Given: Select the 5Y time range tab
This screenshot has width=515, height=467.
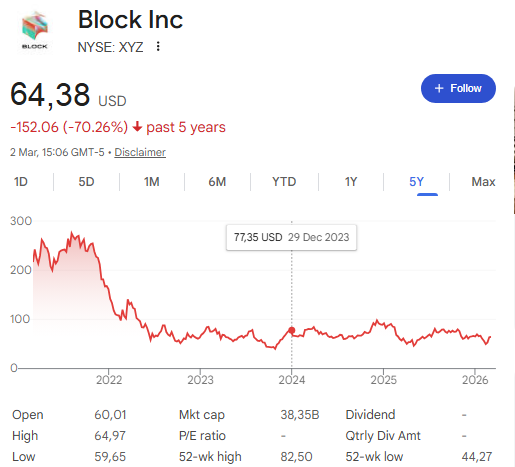Looking at the screenshot, I should point(417,182).
